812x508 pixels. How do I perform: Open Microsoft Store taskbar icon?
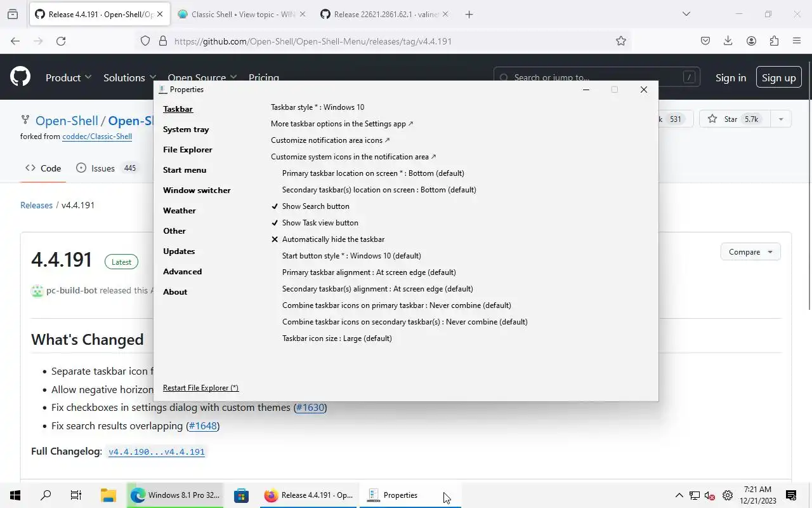241,495
